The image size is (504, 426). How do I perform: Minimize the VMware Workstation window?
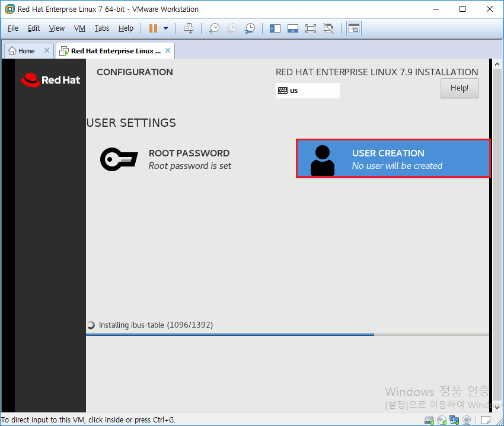436,9
